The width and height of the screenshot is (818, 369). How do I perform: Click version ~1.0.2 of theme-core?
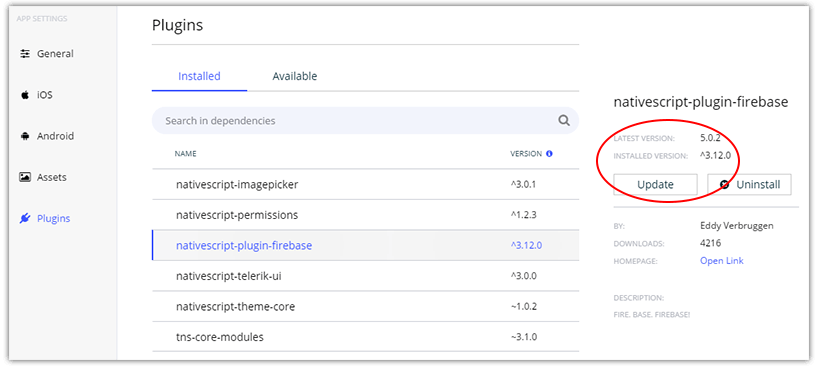click(x=523, y=306)
